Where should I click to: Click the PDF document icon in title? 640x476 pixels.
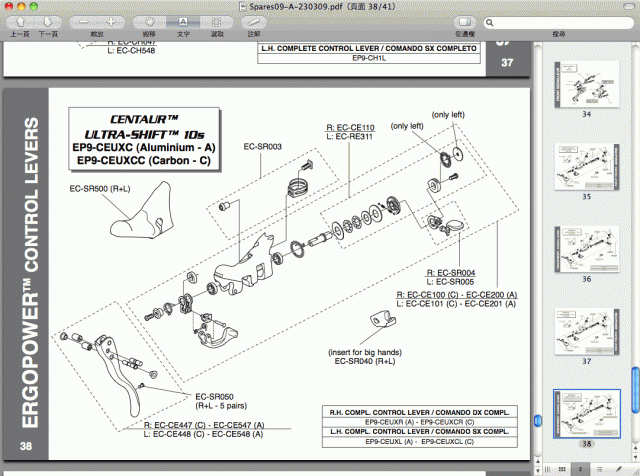click(x=242, y=7)
